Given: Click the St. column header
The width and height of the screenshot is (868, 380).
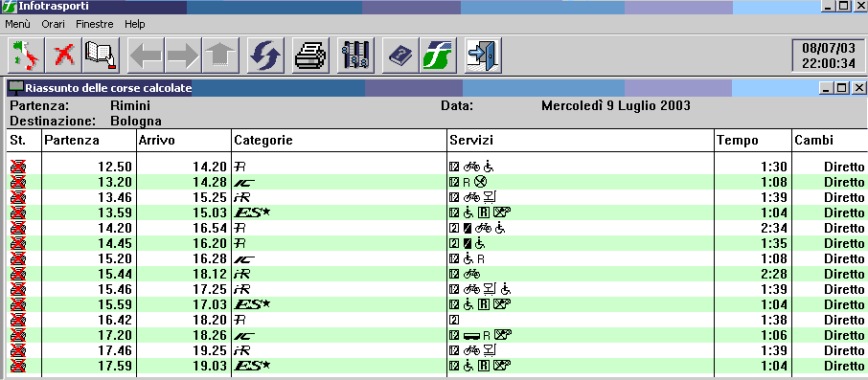Looking at the screenshot, I should pyautogui.click(x=24, y=141).
